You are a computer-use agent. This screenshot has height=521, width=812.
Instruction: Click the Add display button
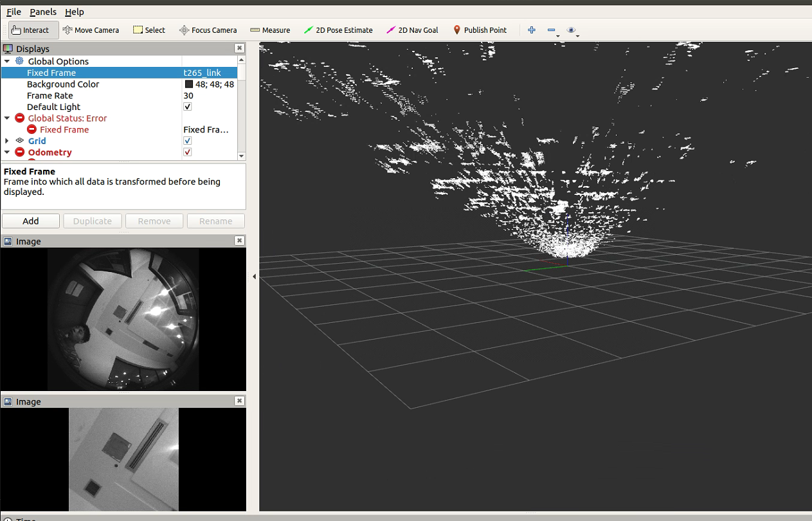[x=31, y=221]
